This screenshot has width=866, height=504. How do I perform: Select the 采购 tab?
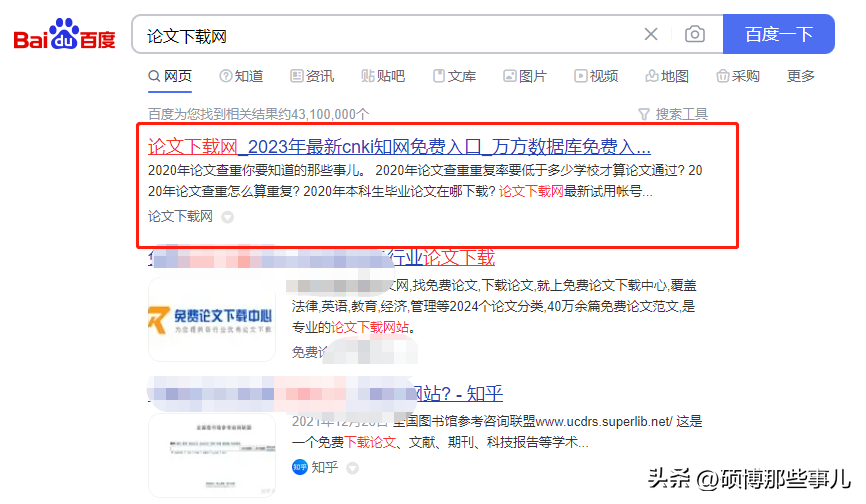pyautogui.click(x=738, y=76)
